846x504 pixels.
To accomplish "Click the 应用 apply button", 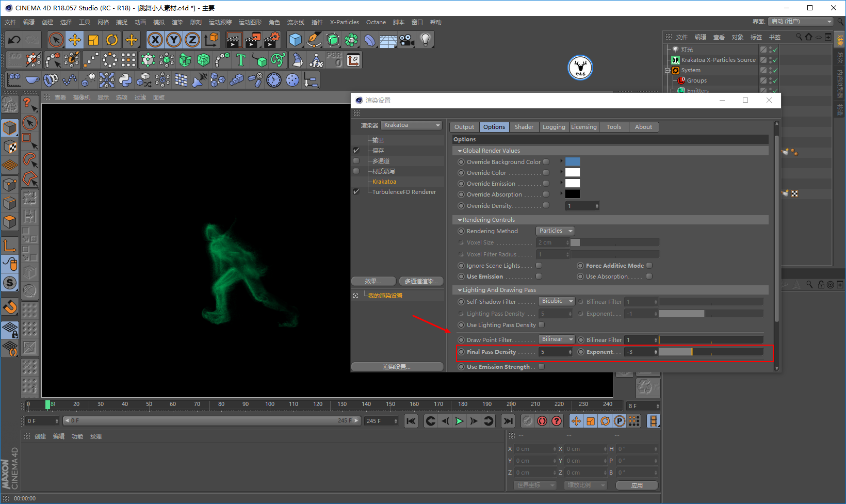I will tap(637, 485).
